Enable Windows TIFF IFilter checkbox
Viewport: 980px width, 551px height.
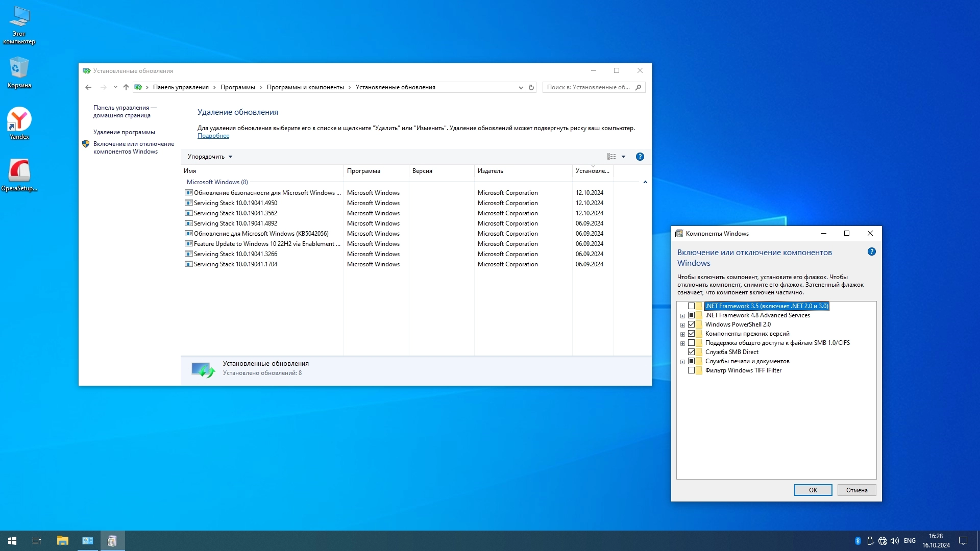click(691, 370)
